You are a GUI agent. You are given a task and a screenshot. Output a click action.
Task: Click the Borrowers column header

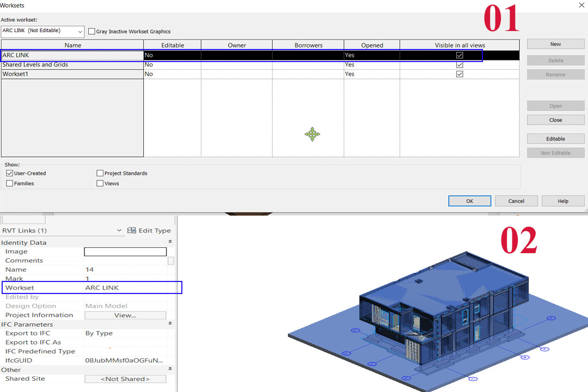308,45
